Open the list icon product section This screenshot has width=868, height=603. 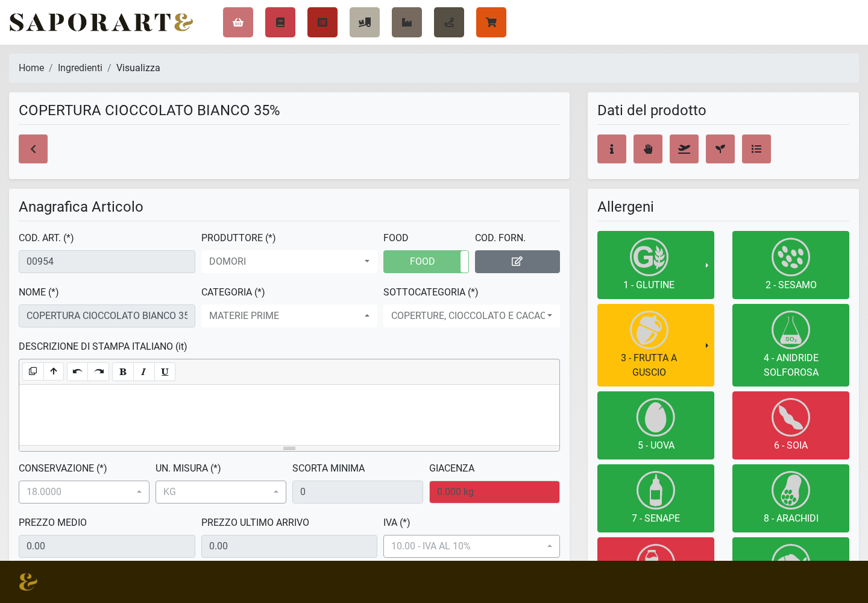tap(756, 149)
